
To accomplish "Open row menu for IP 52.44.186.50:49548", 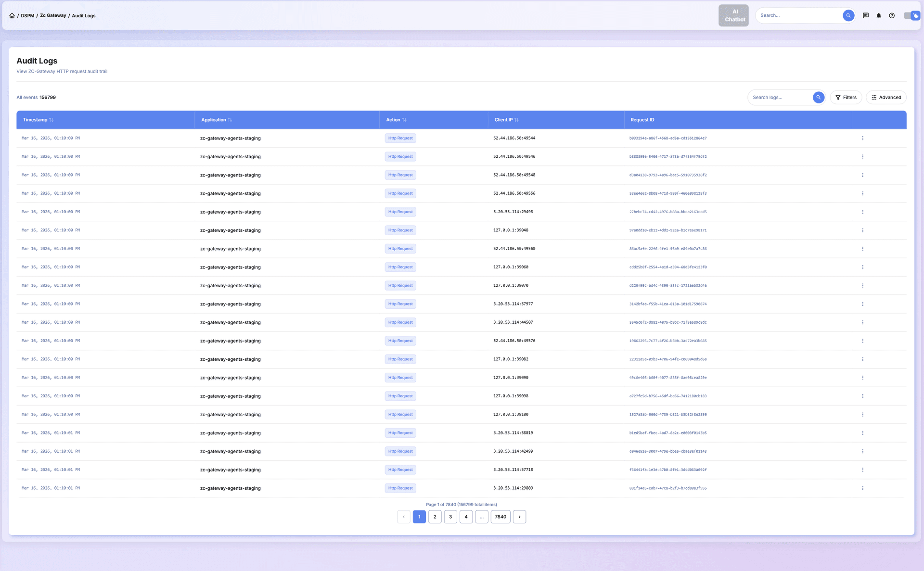I will click(862, 175).
